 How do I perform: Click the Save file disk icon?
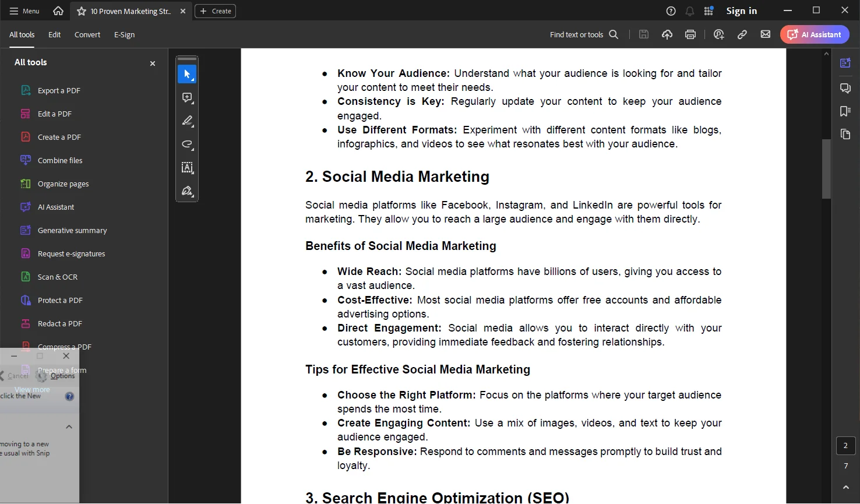[644, 35]
